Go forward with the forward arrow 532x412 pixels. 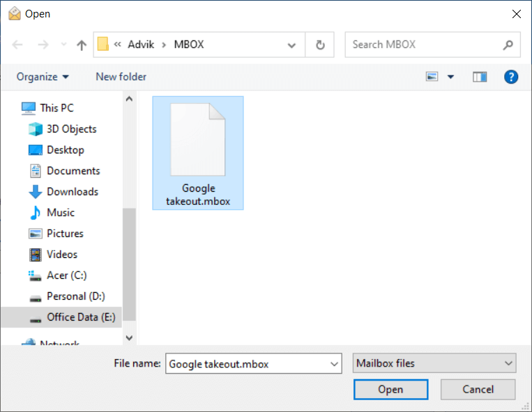(43, 45)
